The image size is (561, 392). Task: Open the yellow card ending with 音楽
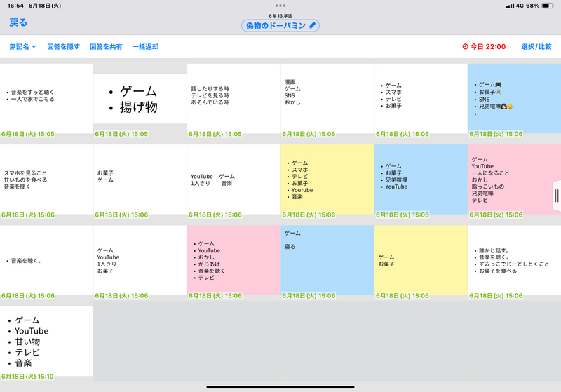327,180
